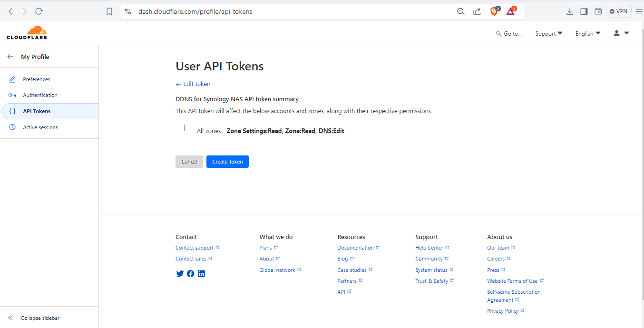Open the Press footer link

click(x=496, y=270)
